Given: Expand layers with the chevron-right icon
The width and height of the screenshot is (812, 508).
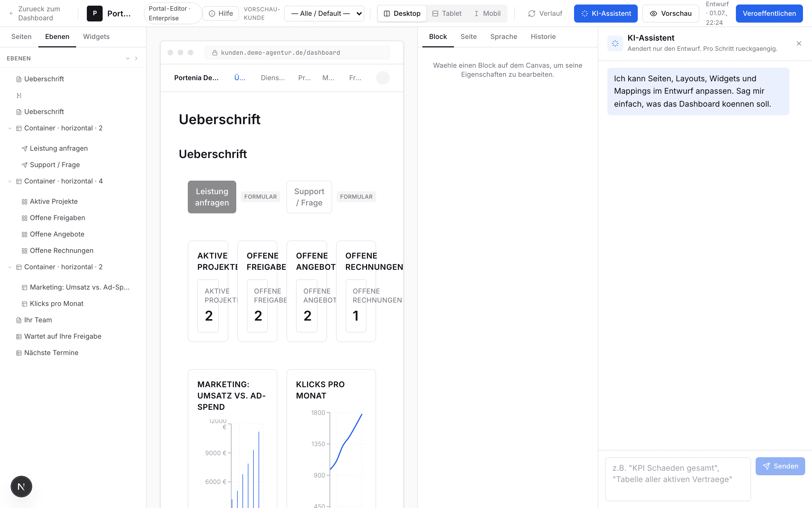Looking at the screenshot, I should coord(136,58).
